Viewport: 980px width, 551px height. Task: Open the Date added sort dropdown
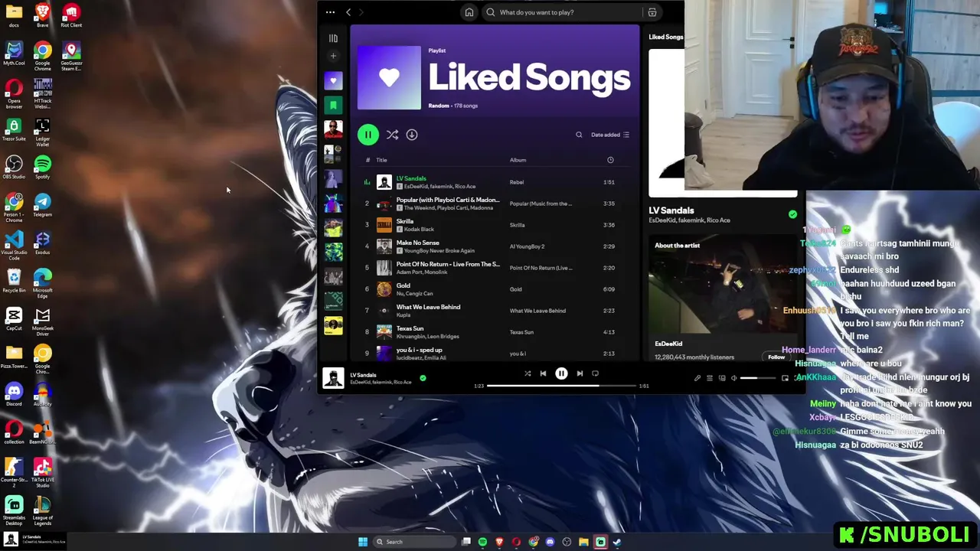click(x=610, y=135)
